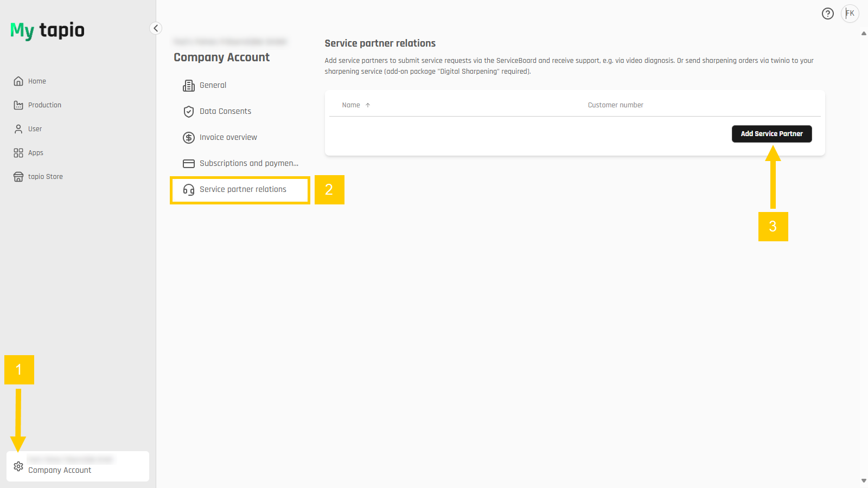The height and width of the screenshot is (488, 868).
Task: Click the My tapio logo
Action: pyautogui.click(x=47, y=30)
